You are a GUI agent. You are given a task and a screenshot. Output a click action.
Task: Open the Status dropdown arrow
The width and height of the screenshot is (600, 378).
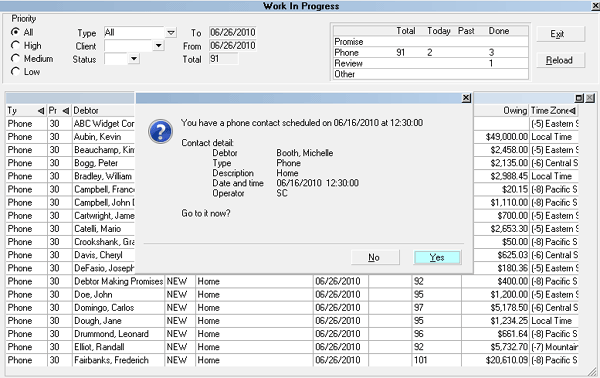click(x=134, y=59)
